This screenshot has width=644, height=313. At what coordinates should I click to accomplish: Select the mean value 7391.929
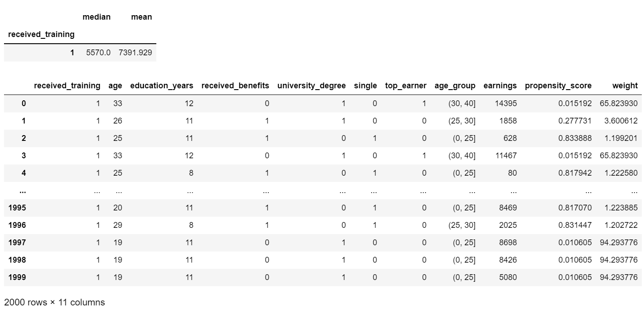point(135,53)
